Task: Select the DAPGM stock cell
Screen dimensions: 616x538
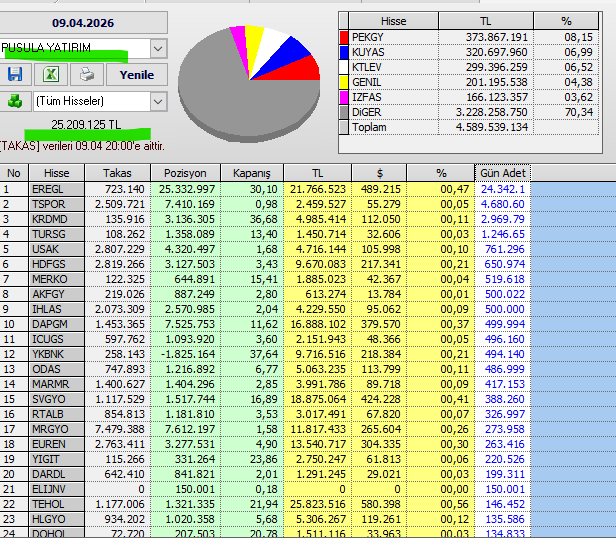Action: coord(57,324)
